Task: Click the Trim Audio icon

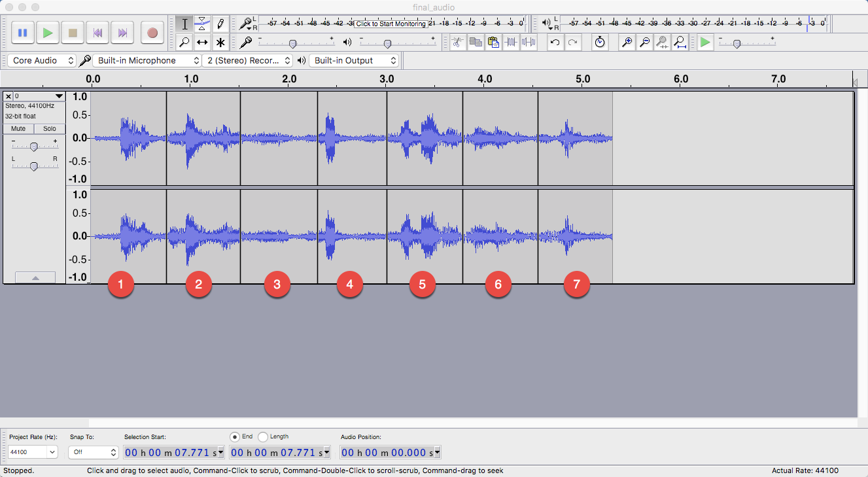Action: point(511,43)
